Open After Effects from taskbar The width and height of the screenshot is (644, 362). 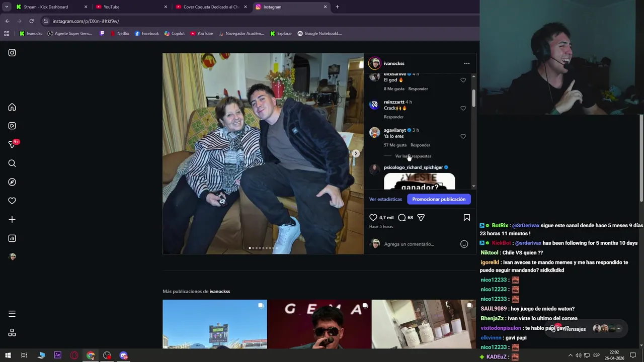(x=57, y=355)
